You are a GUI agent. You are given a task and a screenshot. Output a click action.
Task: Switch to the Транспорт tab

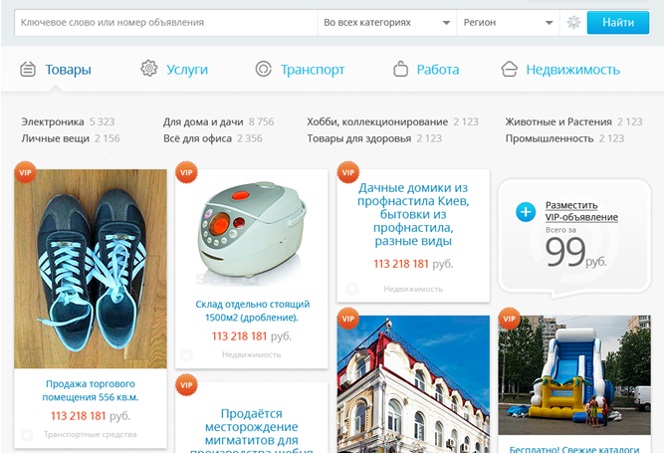[312, 70]
